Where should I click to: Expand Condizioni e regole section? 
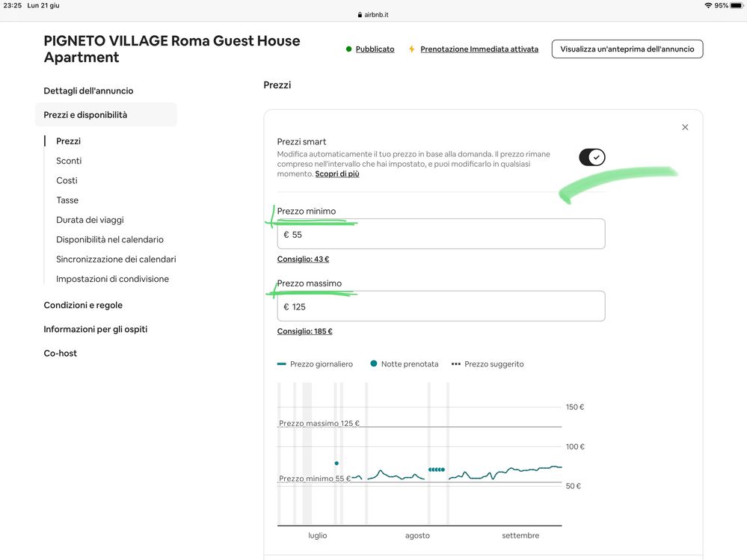click(83, 305)
